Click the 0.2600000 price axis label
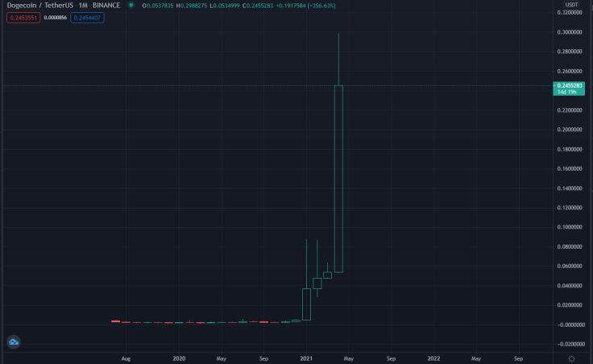This screenshot has width=593, height=364. (x=570, y=71)
